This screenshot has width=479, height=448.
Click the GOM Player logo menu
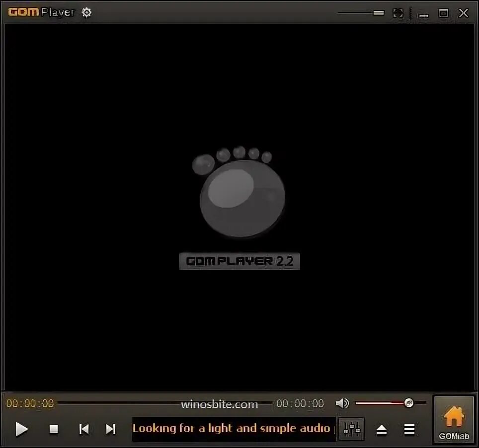pyautogui.click(x=41, y=12)
